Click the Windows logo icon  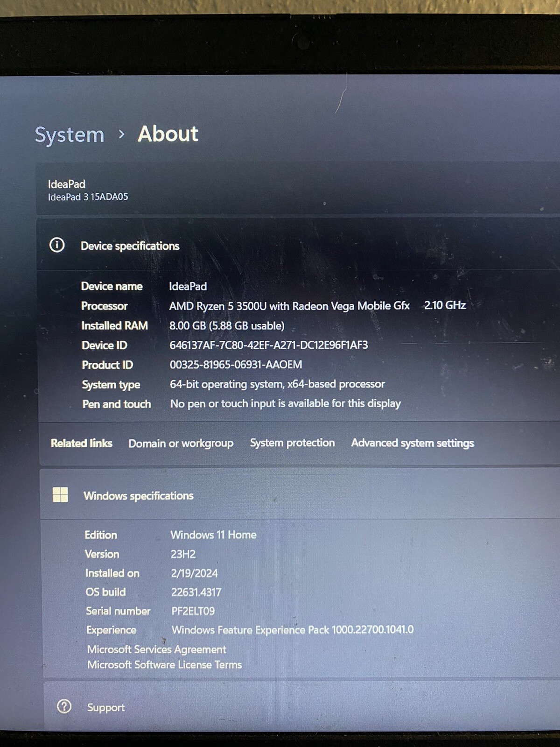[60, 494]
